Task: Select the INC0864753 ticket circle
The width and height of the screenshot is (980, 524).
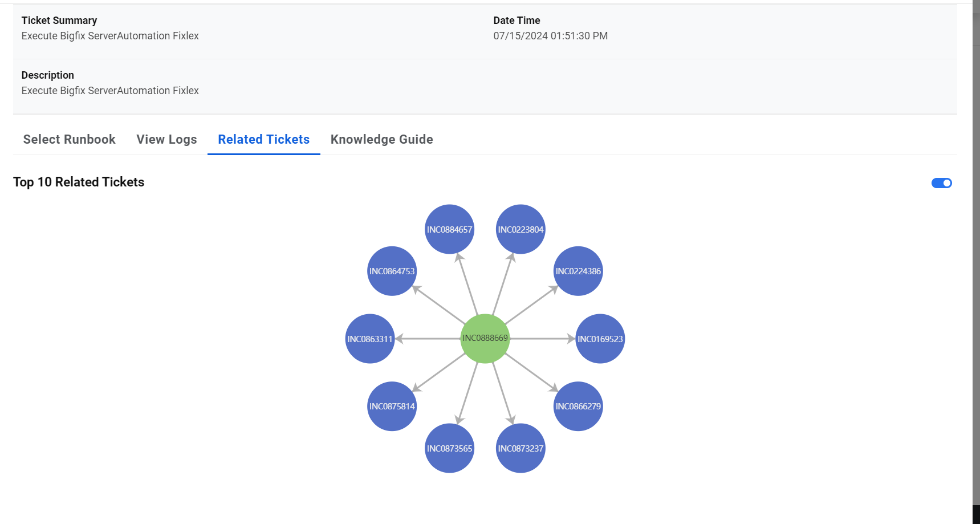Action: click(392, 271)
